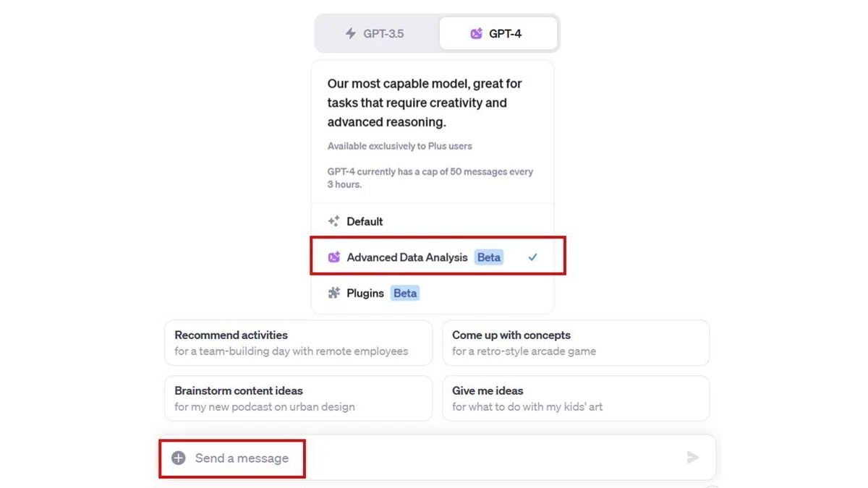
Task: Select the Brainstorm content ideas prompt
Action: click(x=298, y=398)
